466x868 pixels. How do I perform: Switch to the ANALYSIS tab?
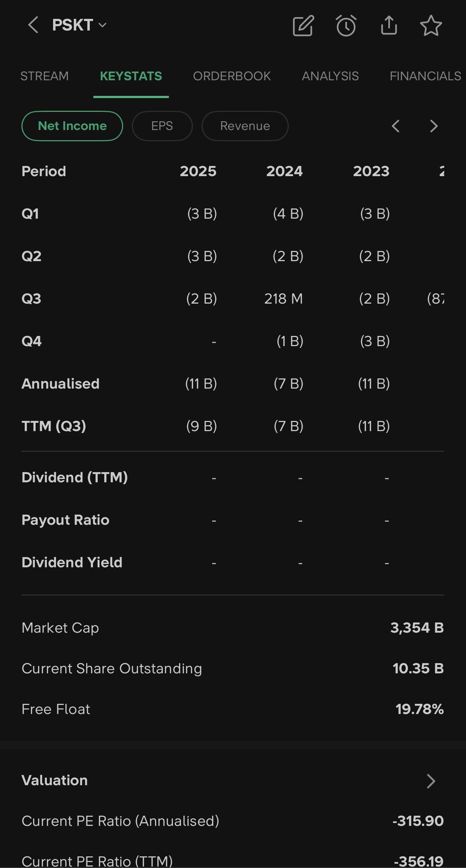[330, 76]
